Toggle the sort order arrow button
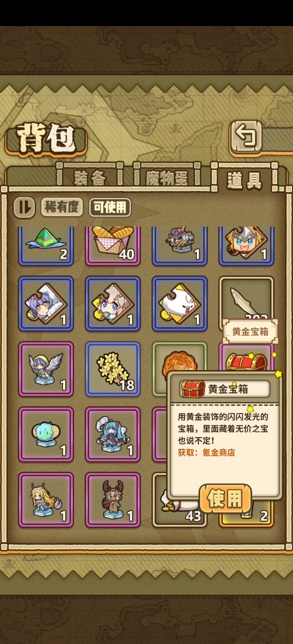The width and height of the screenshot is (293, 644). click(x=24, y=207)
